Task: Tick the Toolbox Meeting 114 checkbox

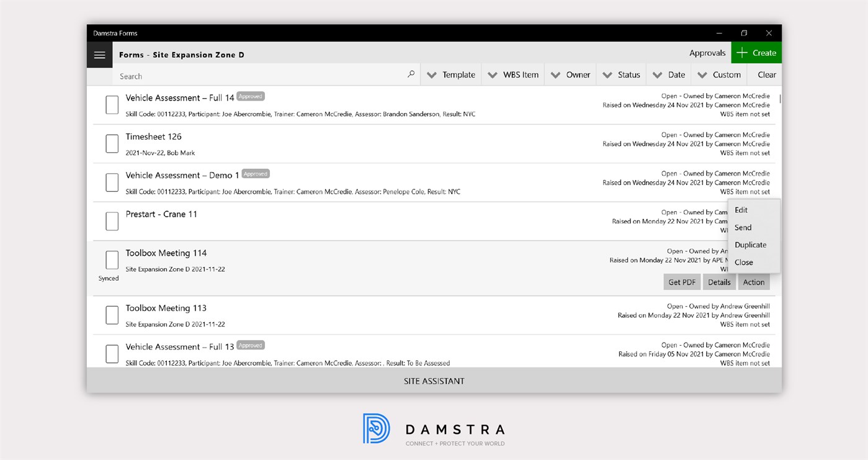Action: (x=112, y=259)
